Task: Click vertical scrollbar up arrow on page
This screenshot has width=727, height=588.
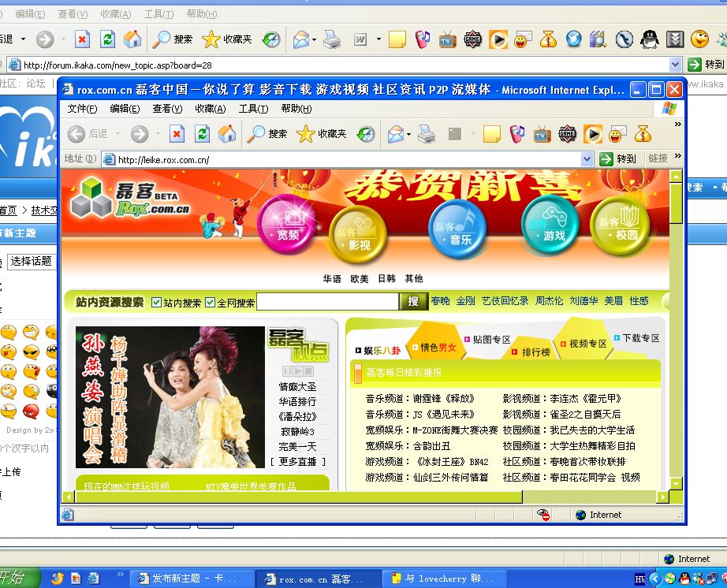Action: pos(676,176)
